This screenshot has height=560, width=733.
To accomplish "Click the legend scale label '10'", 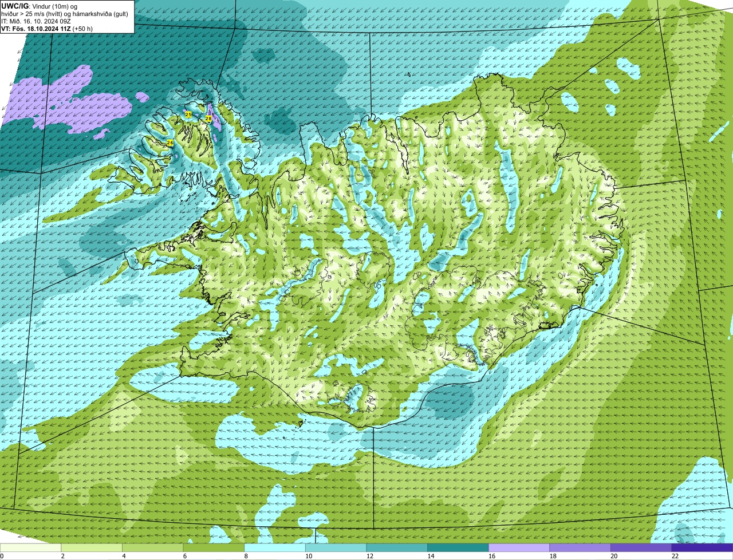I will pos(309,556).
